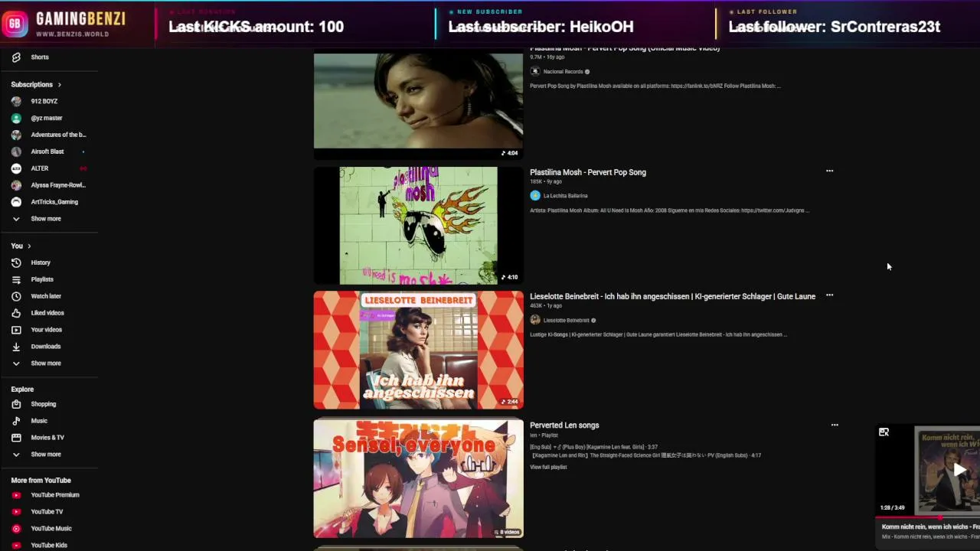Open the Playlists icon
The height and width of the screenshot is (551, 980).
[16, 279]
